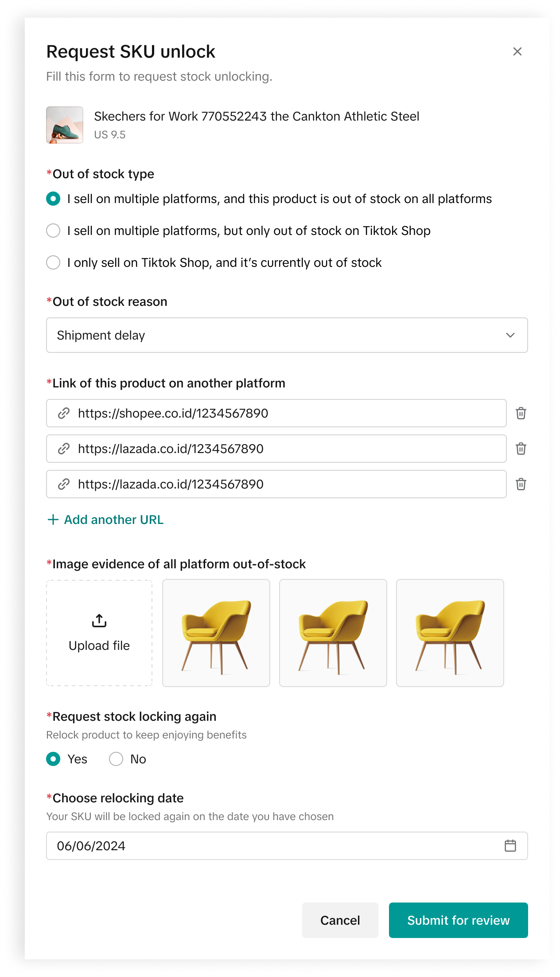Click the plus icon beside Add another URL
This screenshot has width=560, height=977.
click(x=53, y=520)
